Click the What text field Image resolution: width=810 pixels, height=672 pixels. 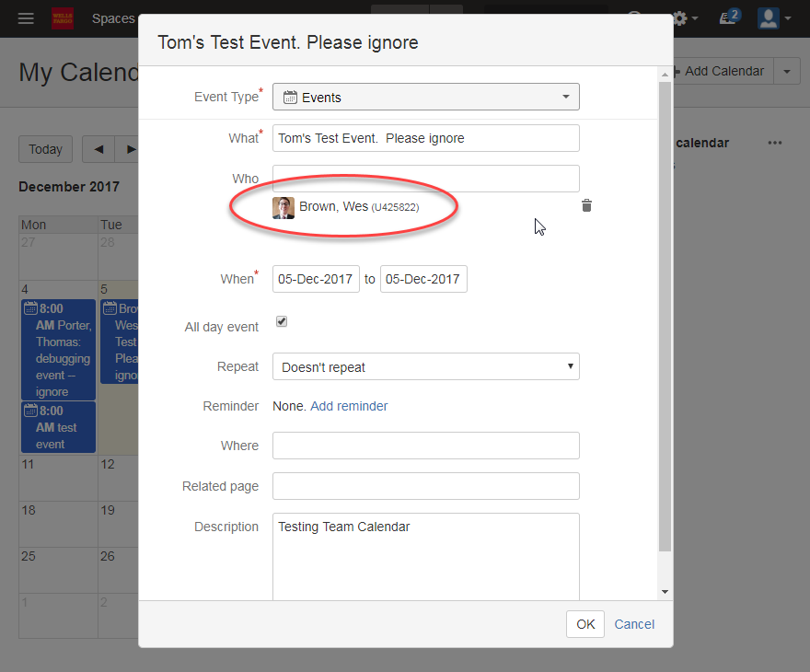425,138
